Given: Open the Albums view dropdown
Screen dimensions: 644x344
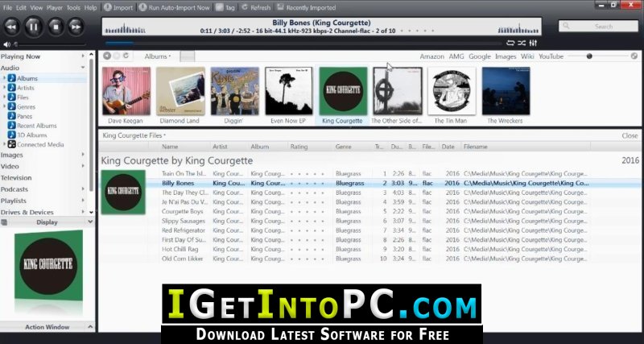Looking at the screenshot, I should coord(158,56).
